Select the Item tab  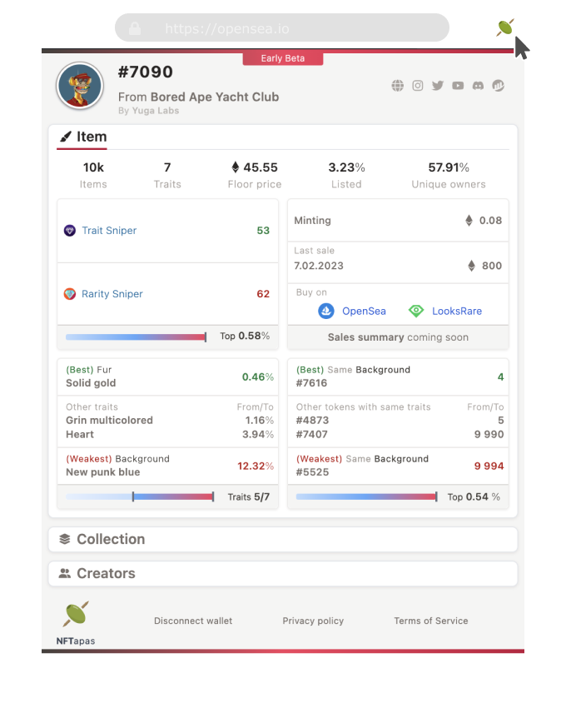82,137
